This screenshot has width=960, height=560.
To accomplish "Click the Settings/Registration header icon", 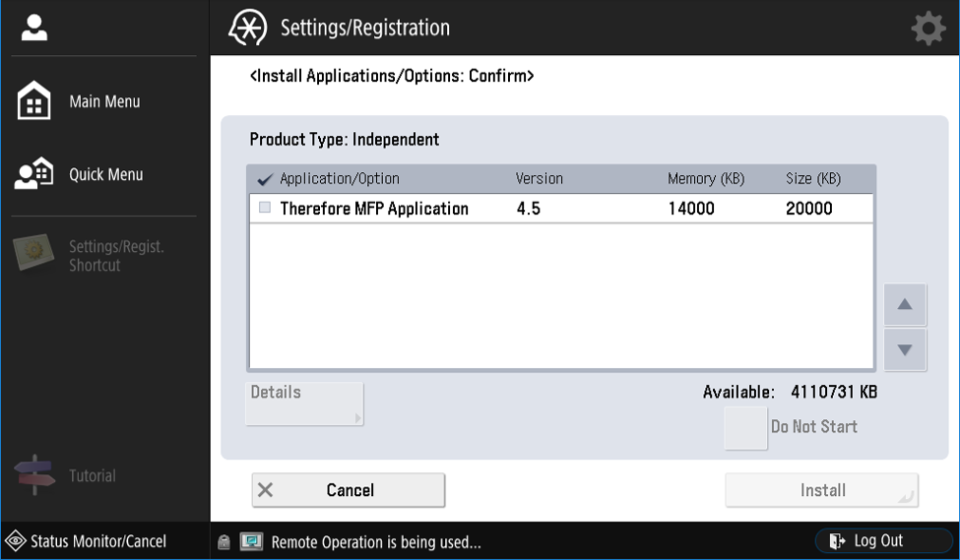I will pos(248,28).
